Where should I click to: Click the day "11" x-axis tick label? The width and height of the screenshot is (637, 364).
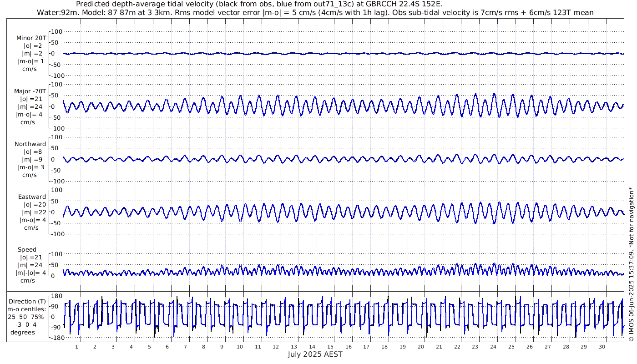(x=258, y=347)
